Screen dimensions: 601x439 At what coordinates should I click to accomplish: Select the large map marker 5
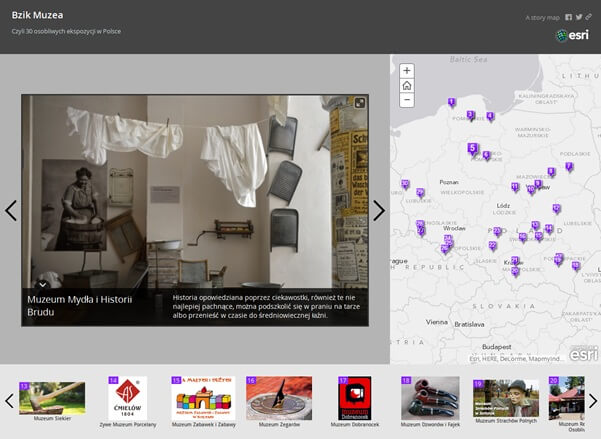click(473, 149)
